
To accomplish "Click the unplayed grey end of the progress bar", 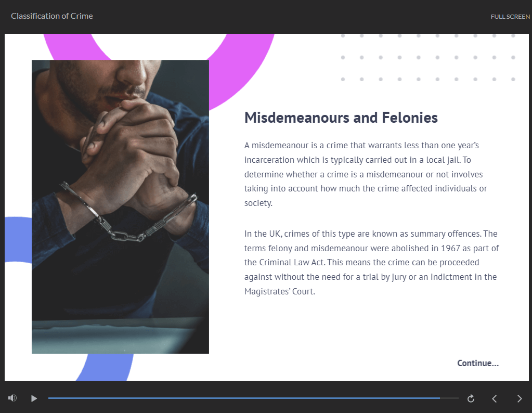I will point(449,398).
